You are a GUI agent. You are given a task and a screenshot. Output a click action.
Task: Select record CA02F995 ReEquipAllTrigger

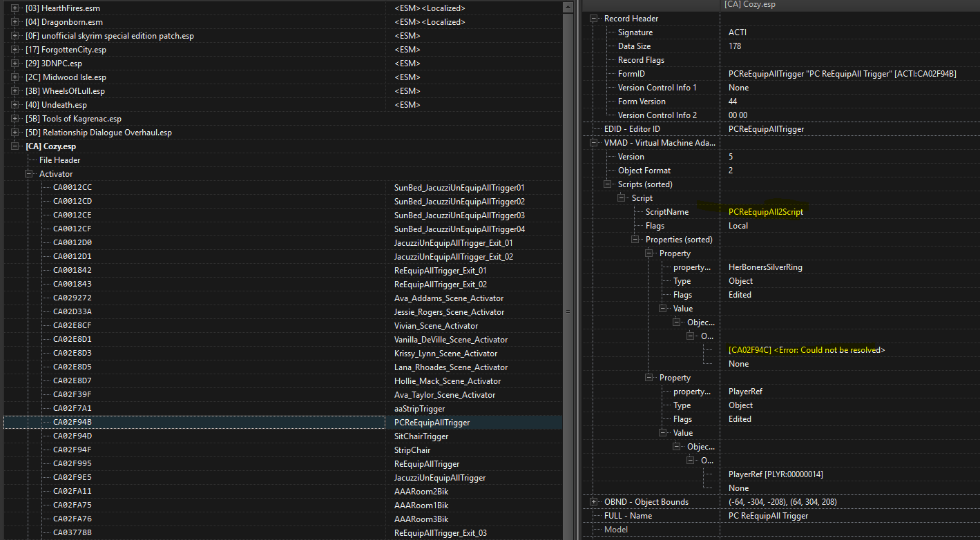coord(73,464)
